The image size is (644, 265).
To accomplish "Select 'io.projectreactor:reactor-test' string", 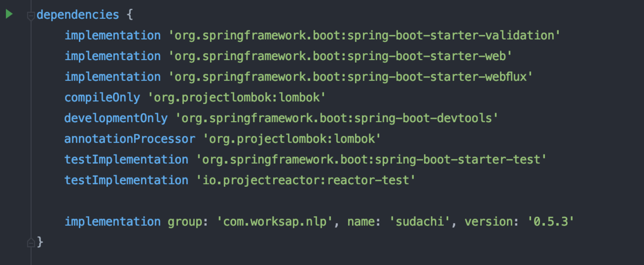I will click(305, 180).
